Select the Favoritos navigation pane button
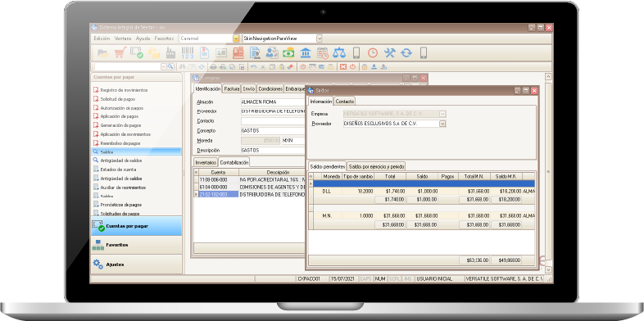The width and height of the screenshot is (644, 321). pos(136,245)
